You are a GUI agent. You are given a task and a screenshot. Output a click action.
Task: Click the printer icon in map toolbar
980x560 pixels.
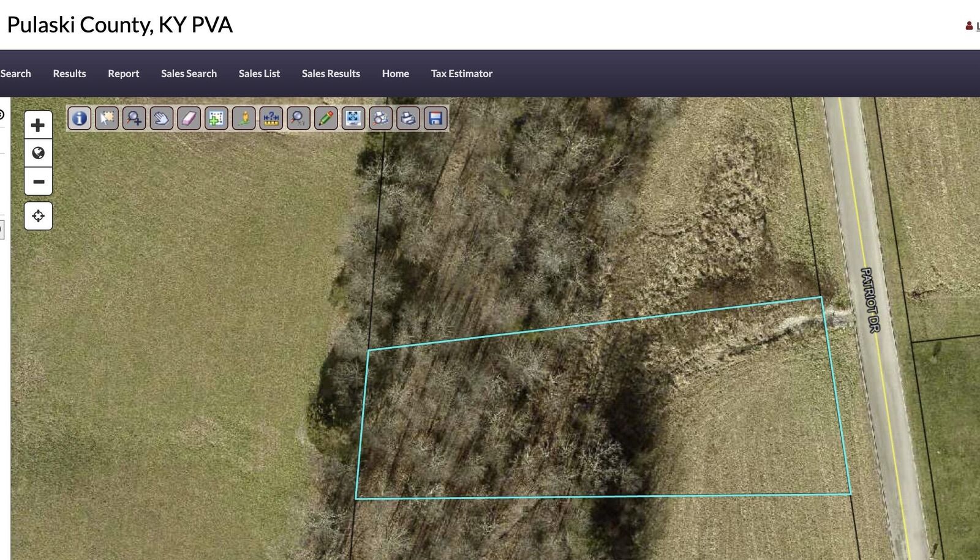[408, 118]
